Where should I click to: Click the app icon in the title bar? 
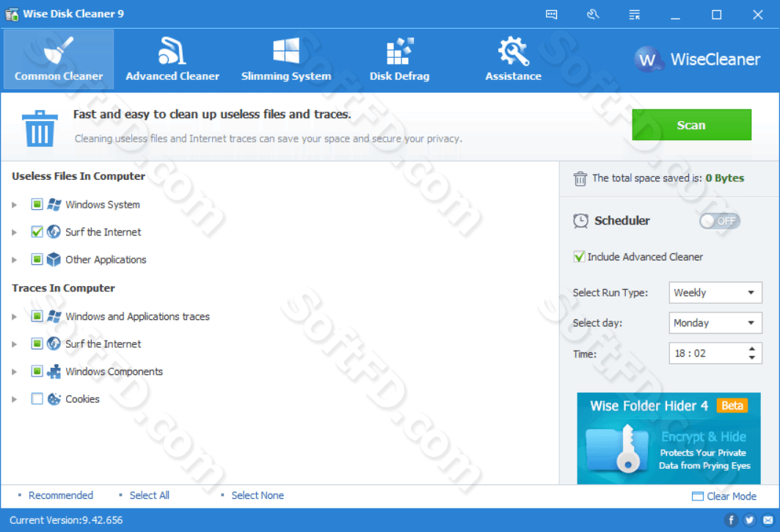click(x=12, y=14)
